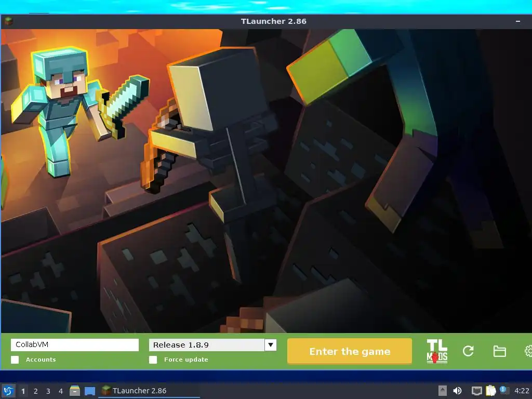Viewport: 532px width, 399px height.
Task: Switch to workspace 2 in taskbar
Action: click(36, 391)
